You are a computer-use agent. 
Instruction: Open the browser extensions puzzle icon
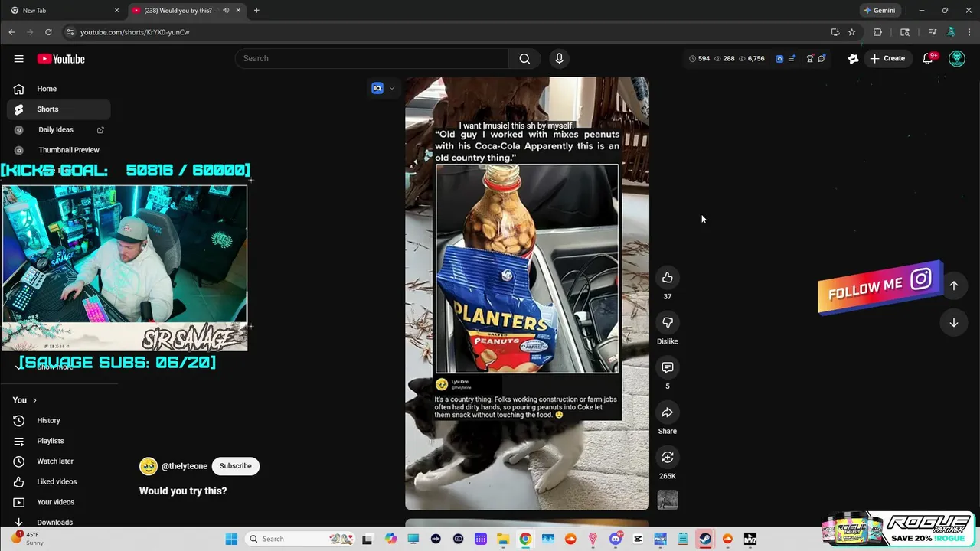tap(877, 32)
